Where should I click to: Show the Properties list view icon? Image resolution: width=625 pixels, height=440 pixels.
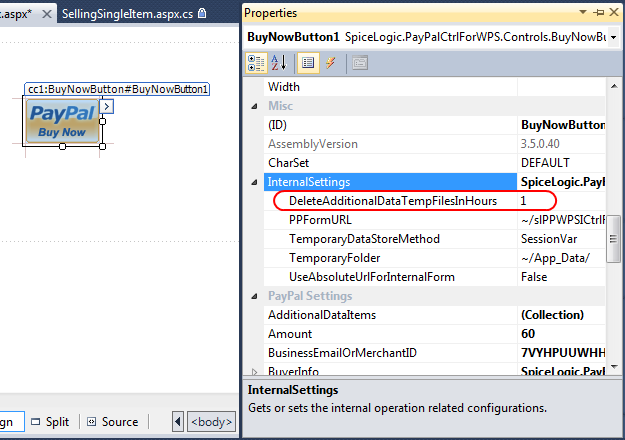(308, 62)
